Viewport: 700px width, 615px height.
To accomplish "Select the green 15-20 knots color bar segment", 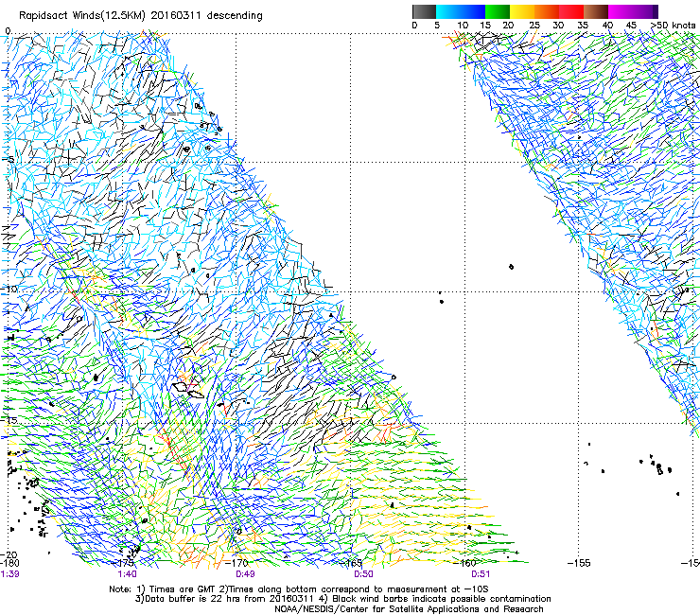I will coord(498,11).
